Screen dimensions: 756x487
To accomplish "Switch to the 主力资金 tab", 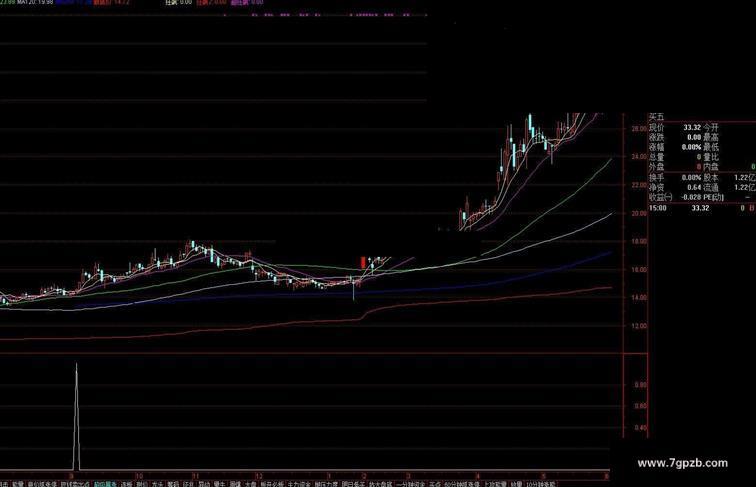I will pyautogui.click(x=299, y=484).
